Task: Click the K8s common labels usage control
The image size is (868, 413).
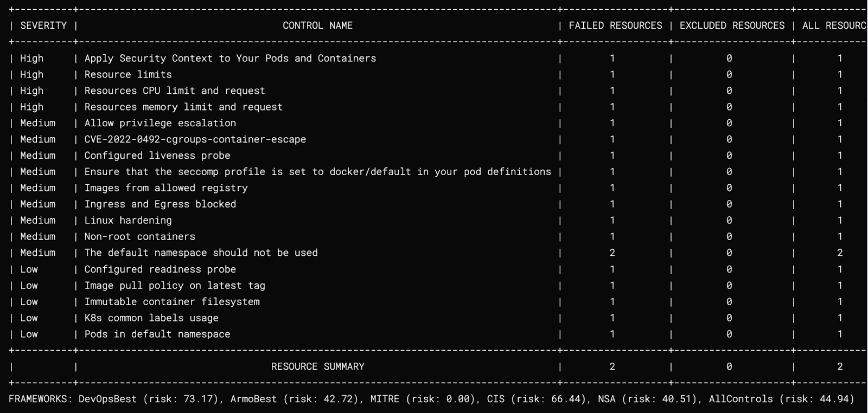Action: point(151,318)
